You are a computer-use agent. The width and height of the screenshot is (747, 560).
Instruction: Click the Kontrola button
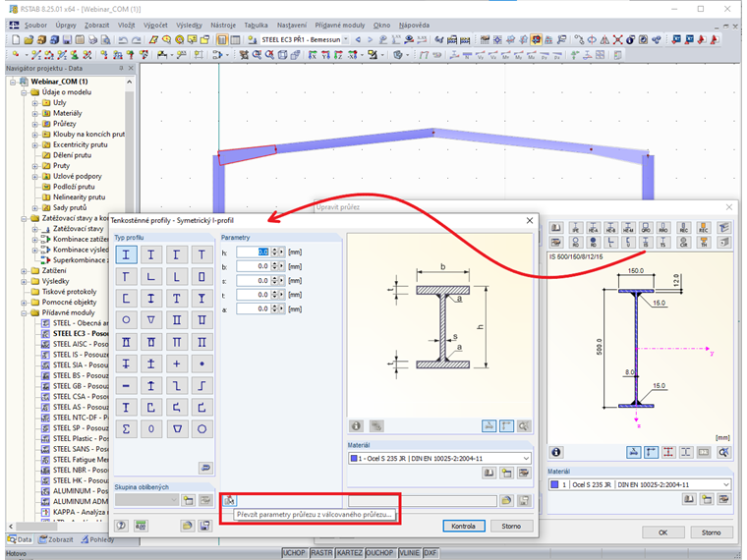pyautogui.click(x=464, y=527)
